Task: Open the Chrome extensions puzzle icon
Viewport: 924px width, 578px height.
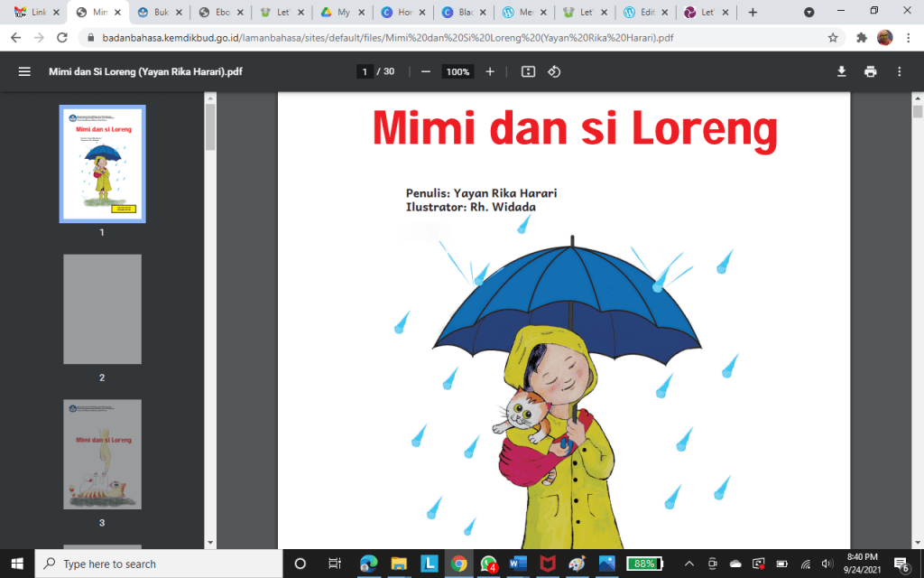Action: [862, 38]
